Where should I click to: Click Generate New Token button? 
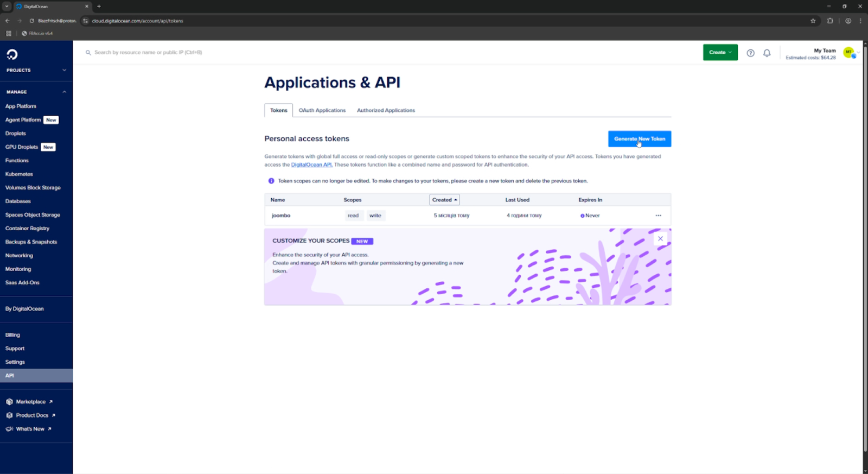pyautogui.click(x=640, y=139)
